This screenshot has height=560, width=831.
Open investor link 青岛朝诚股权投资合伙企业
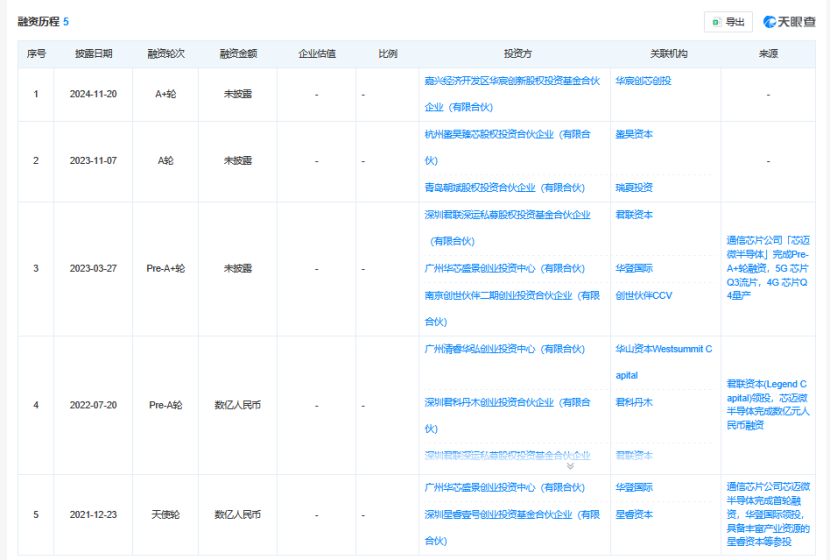click(505, 188)
